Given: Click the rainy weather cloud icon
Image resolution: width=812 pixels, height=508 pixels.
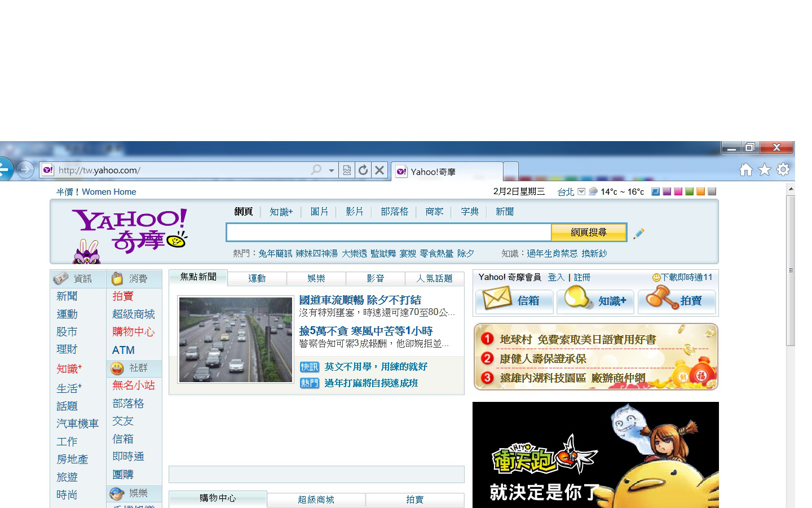Looking at the screenshot, I should 593,191.
